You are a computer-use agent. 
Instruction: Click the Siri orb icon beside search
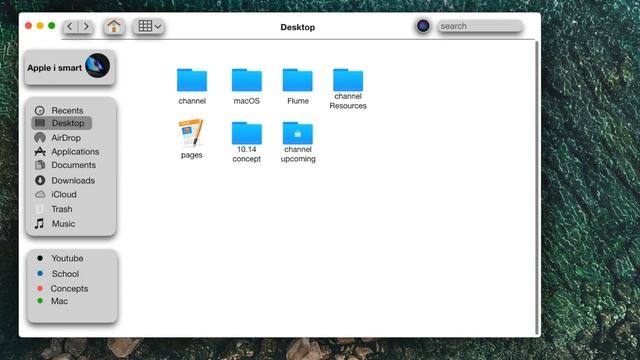tap(423, 26)
